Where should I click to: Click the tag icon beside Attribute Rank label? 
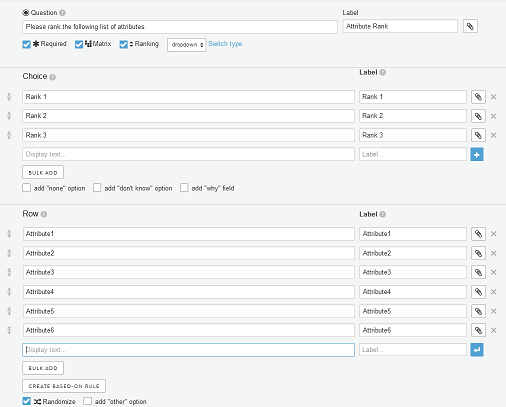pyautogui.click(x=470, y=26)
